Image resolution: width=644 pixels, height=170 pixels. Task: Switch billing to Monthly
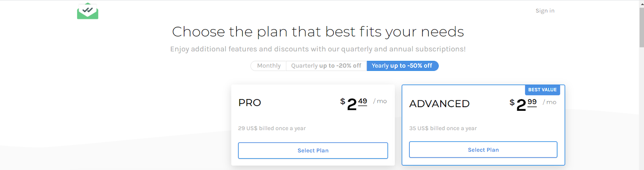[268, 66]
